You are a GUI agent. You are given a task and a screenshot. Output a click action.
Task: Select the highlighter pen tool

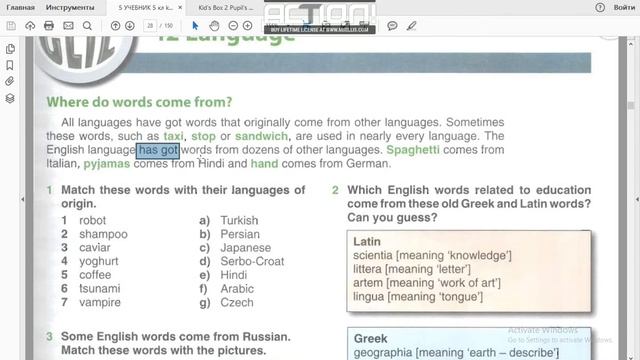click(411, 26)
